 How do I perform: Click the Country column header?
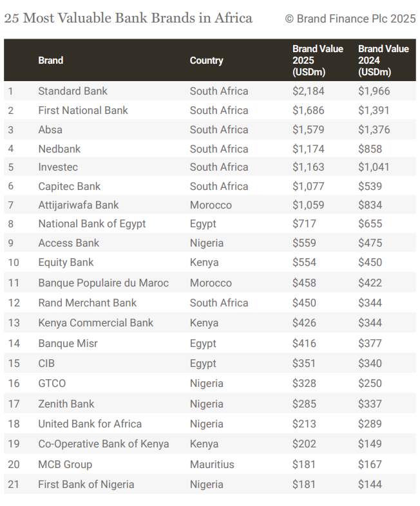click(206, 61)
